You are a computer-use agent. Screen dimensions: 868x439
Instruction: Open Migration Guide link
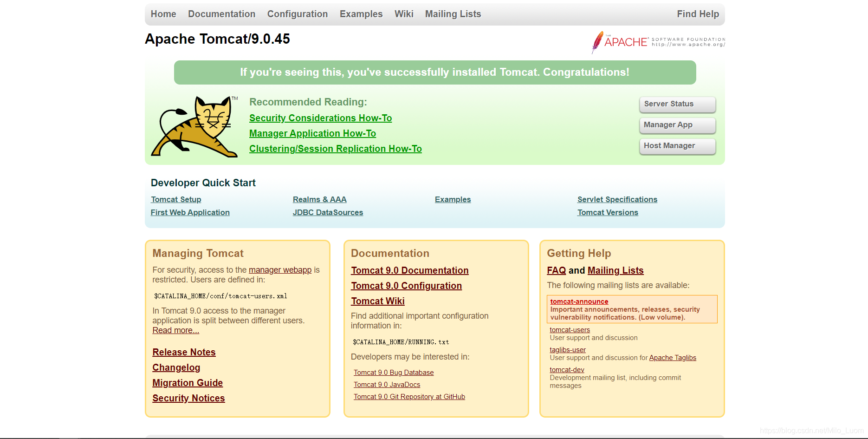(x=188, y=383)
